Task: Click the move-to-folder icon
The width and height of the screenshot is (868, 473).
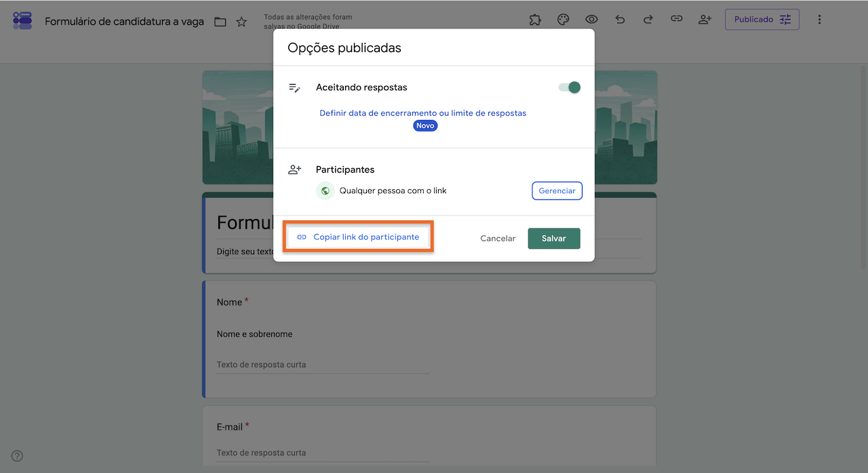Action: click(220, 22)
